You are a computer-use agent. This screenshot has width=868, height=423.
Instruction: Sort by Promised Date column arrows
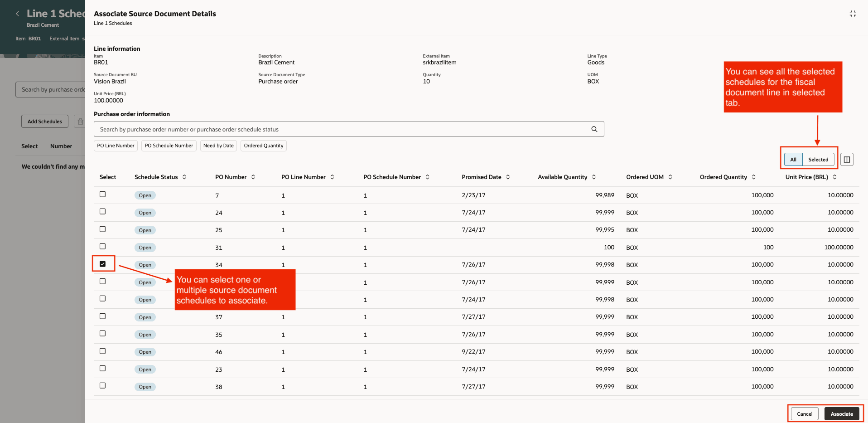pyautogui.click(x=508, y=177)
